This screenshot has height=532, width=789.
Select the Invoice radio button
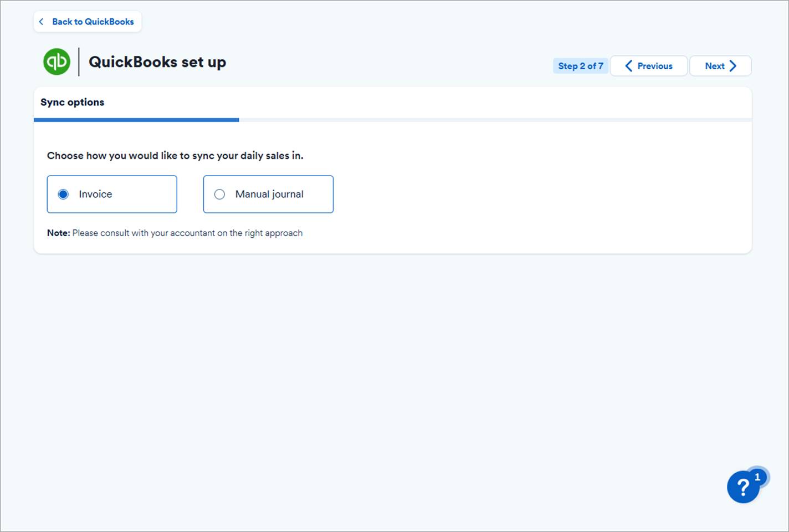[63, 195]
